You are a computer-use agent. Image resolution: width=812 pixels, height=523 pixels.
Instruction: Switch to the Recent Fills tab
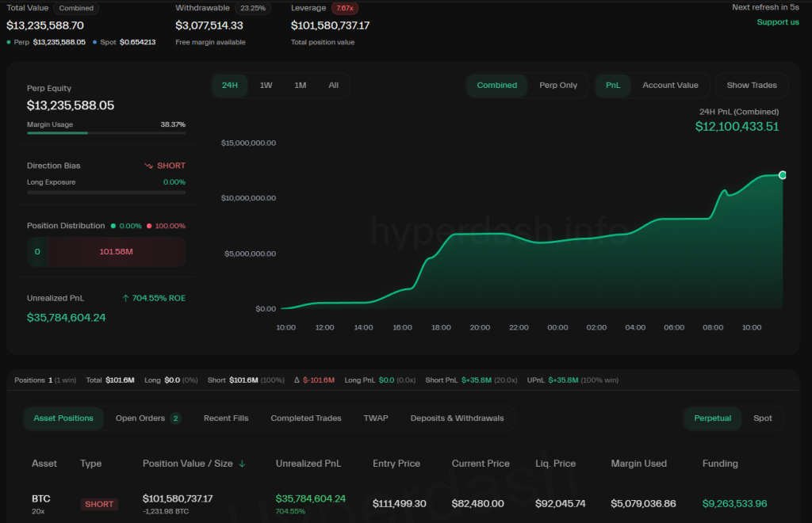tap(226, 418)
